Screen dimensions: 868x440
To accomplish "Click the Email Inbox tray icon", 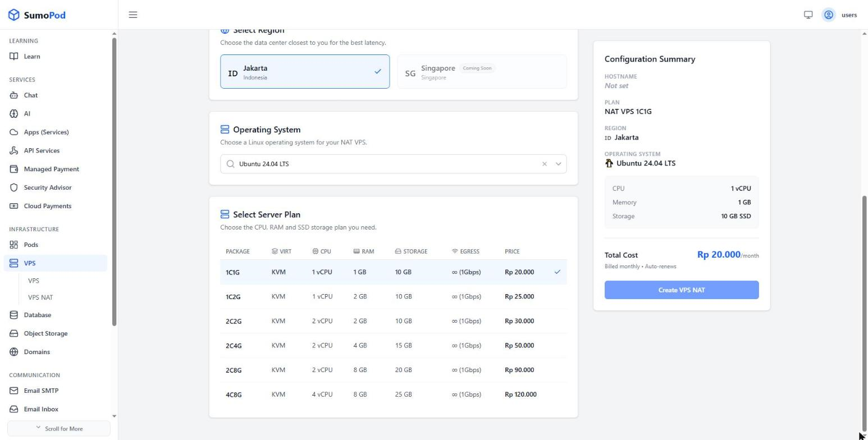I will (14, 410).
